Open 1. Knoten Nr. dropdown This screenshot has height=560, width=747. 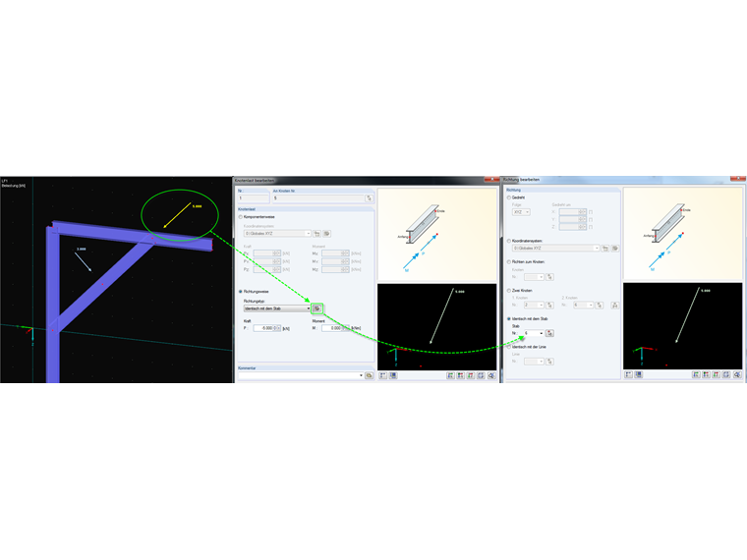542,305
